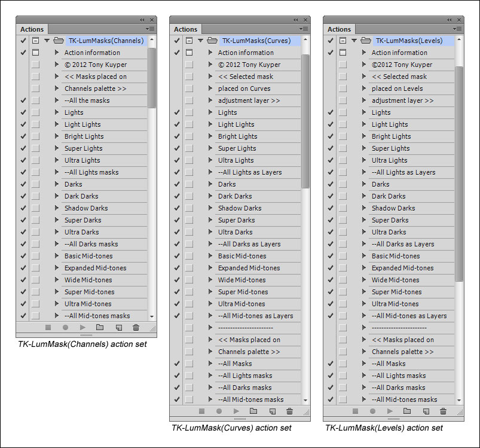
Task: Toggle checkmark for Ultra Darks in Channels panel
Action: [23, 232]
